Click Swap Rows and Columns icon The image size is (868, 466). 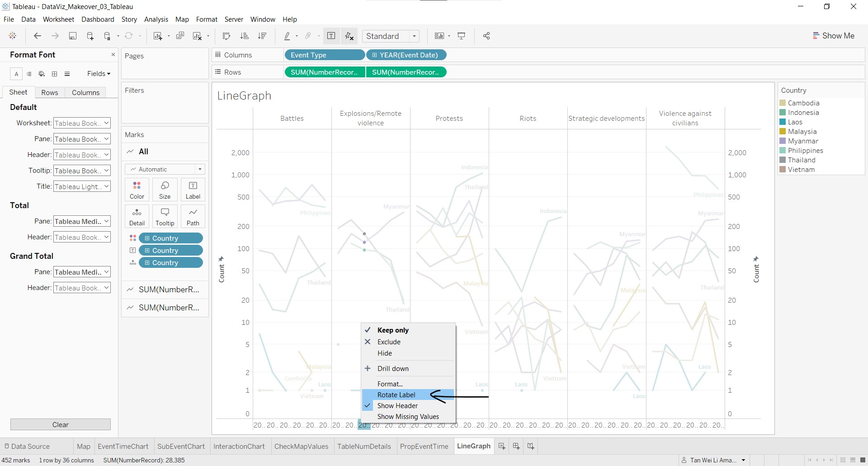tap(226, 36)
